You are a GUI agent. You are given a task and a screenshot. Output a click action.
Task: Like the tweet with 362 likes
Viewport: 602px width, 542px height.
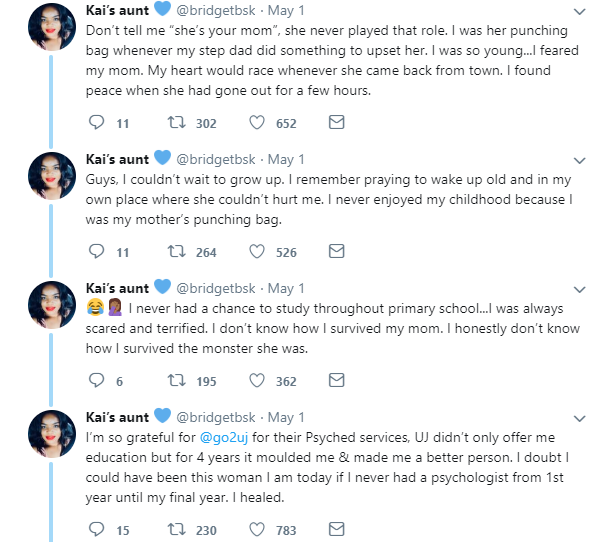[x=257, y=380]
